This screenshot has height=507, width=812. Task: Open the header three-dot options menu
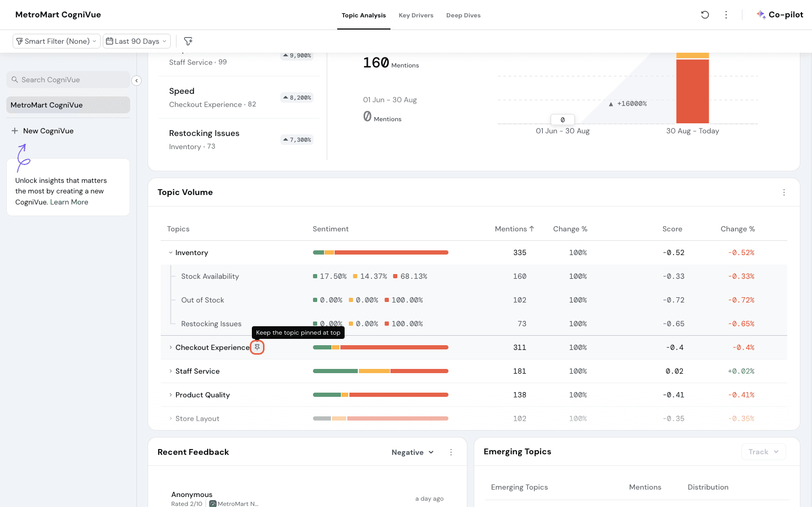pos(726,15)
